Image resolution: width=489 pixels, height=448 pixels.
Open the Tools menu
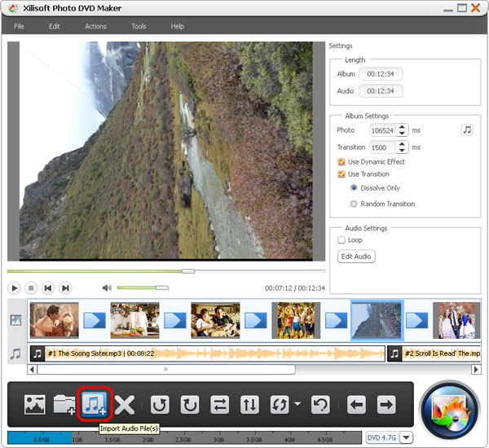coord(139,26)
